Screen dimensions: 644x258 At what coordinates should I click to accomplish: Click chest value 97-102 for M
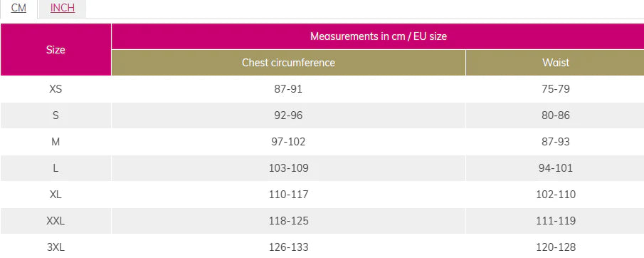click(x=288, y=142)
